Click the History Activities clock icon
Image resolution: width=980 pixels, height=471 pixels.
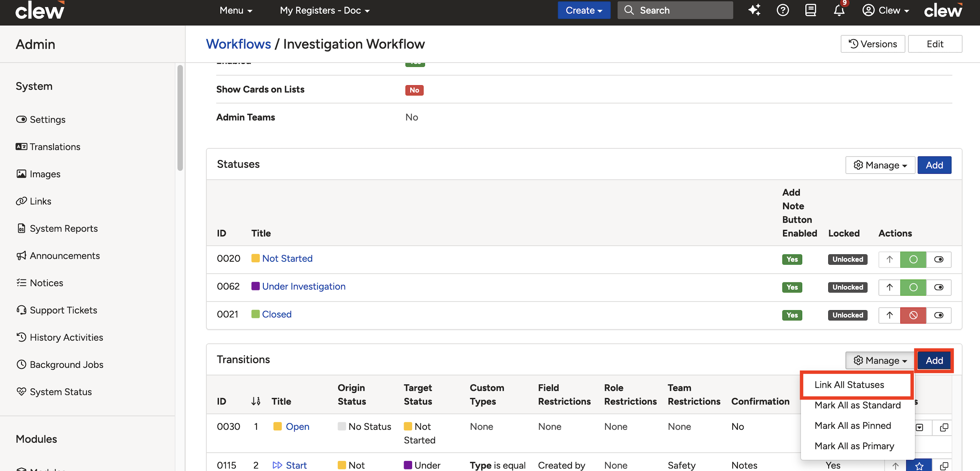click(21, 337)
